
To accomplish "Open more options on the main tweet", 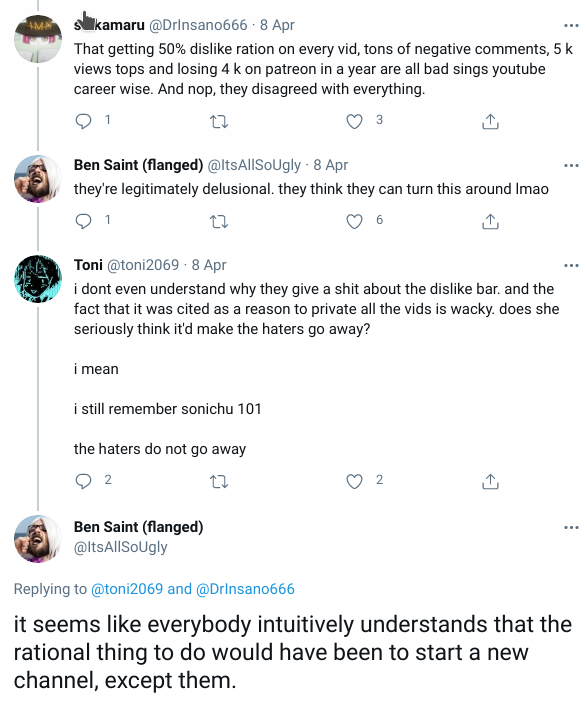I will pos(571,528).
